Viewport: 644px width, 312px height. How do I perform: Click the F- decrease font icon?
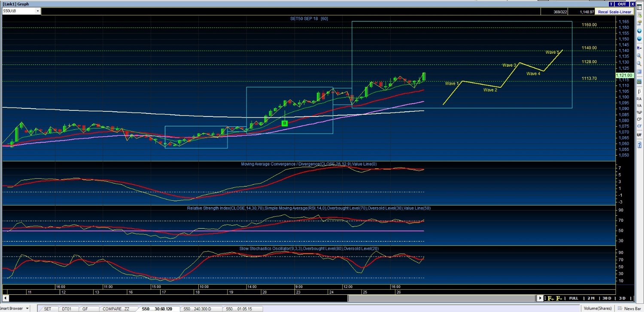[559, 298]
